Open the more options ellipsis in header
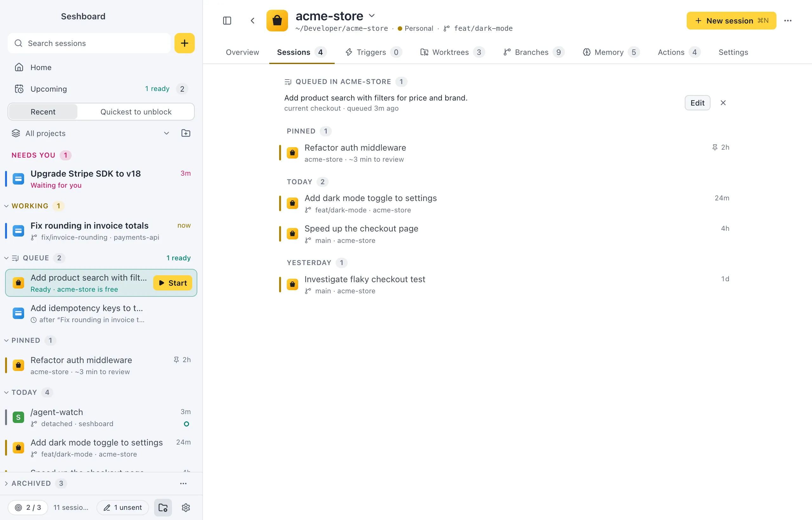Viewport: 812px width, 520px height. pos(788,21)
